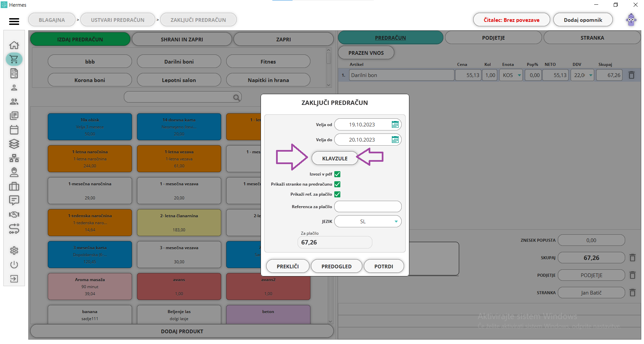Viewport: 644px width, 344px height.
Task: Open the Velja od calendar picker
Action: pos(395,124)
